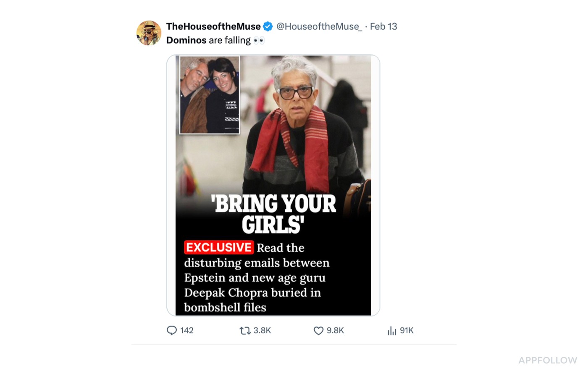This screenshot has height=374, width=588.
Task: Open the TheHouseoftheMuse profile avatar
Action: pyautogui.click(x=149, y=33)
